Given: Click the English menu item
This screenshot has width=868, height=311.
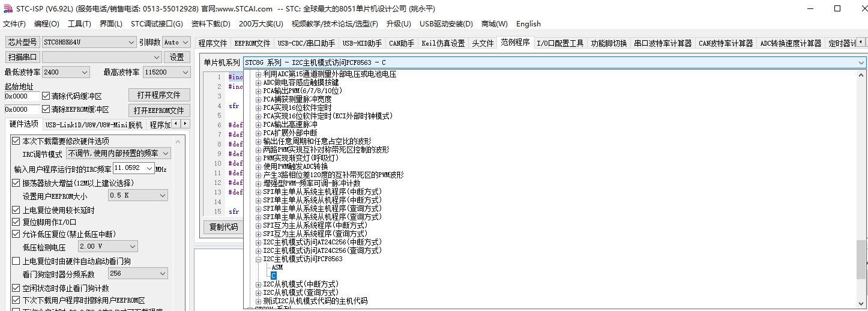Looking at the screenshot, I should (528, 24).
